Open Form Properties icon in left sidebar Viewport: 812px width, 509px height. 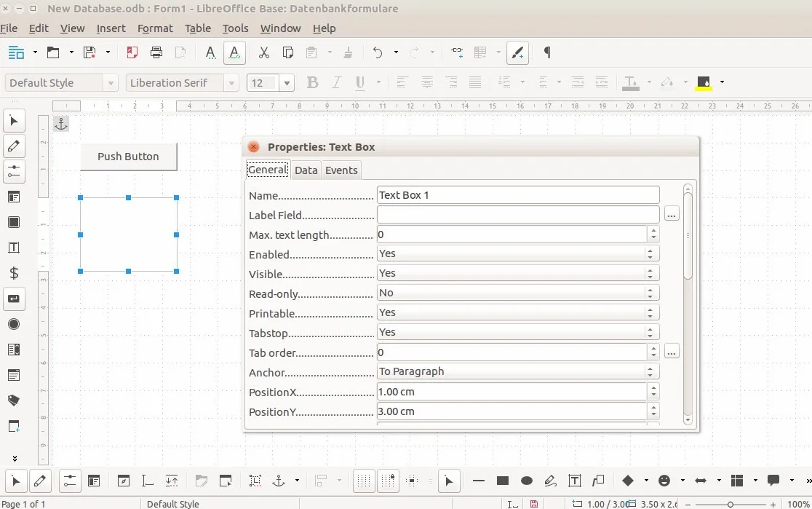click(14, 197)
